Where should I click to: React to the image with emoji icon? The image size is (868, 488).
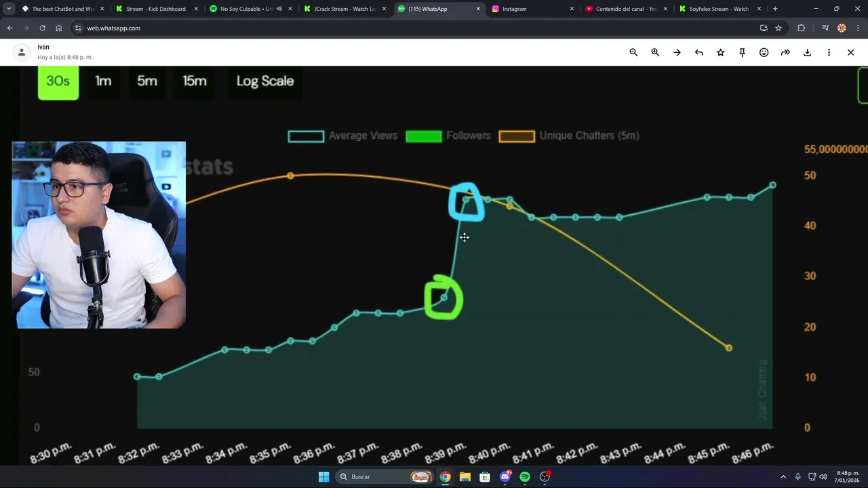(764, 52)
